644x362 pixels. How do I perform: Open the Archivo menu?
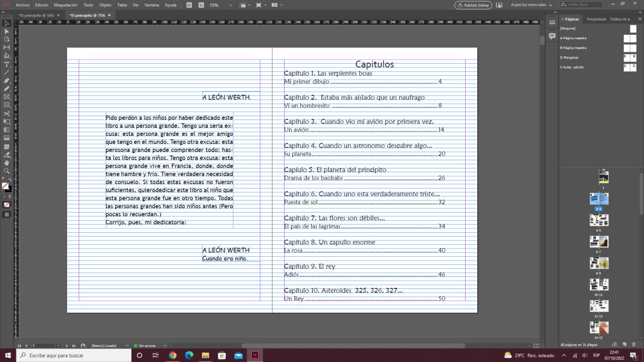22,5
